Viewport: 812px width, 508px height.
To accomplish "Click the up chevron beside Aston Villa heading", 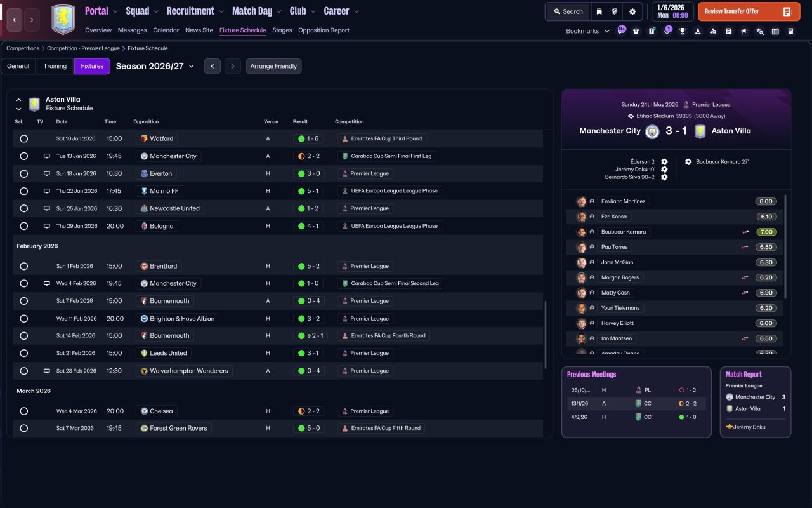I will coord(18,100).
